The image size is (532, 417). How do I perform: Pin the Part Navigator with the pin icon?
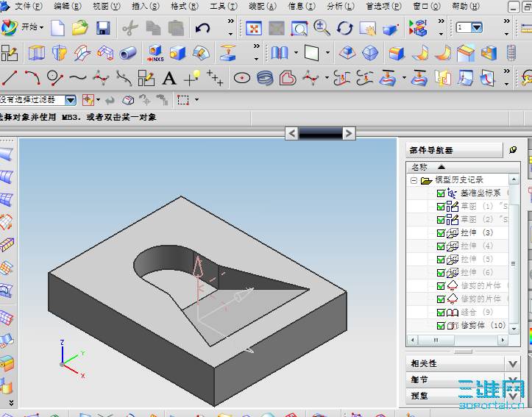[513, 150]
